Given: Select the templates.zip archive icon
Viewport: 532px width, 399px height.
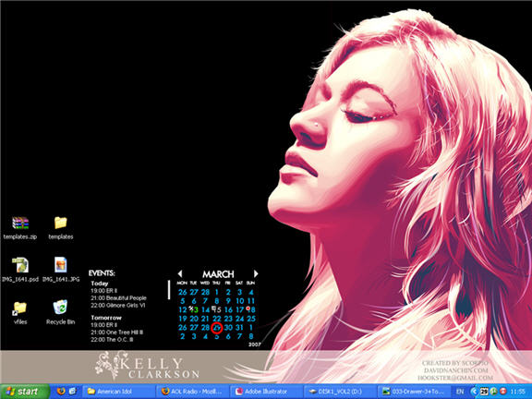Looking at the screenshot, I should pyautogui.click(x=20, y=224).
